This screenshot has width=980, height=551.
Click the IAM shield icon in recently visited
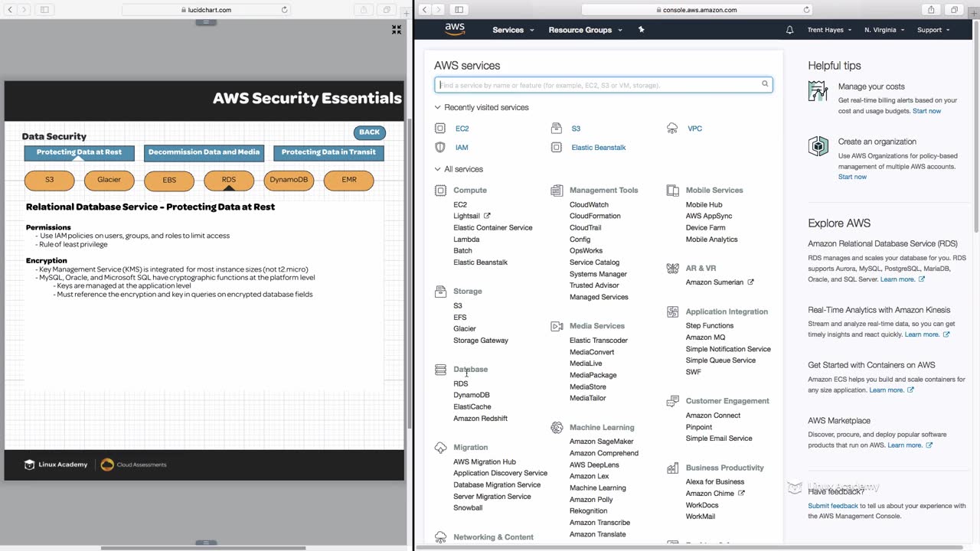[x=440, y=147]
